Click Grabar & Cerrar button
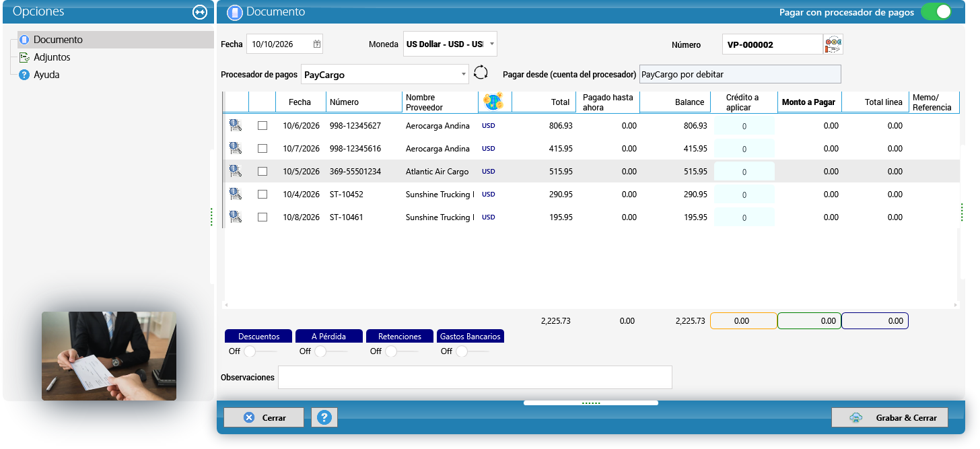This screenshot has width=980, height=449. tap(890, 417)
